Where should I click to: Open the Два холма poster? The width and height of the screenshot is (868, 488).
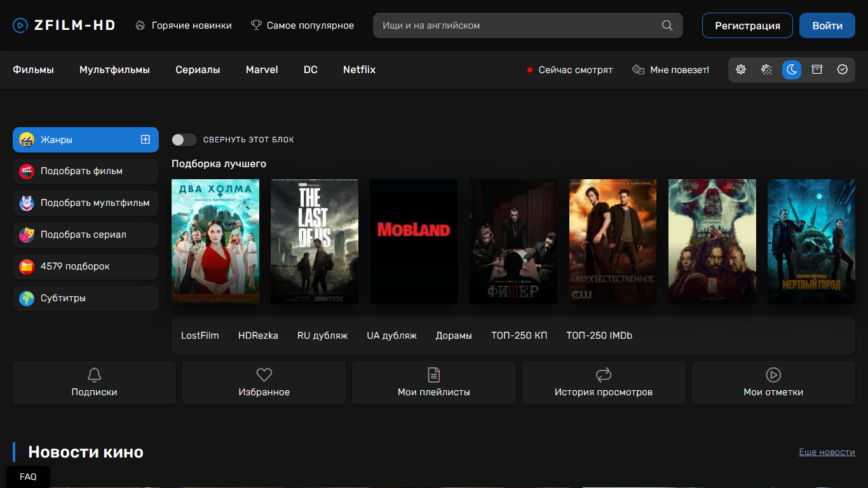click(215, 241)
